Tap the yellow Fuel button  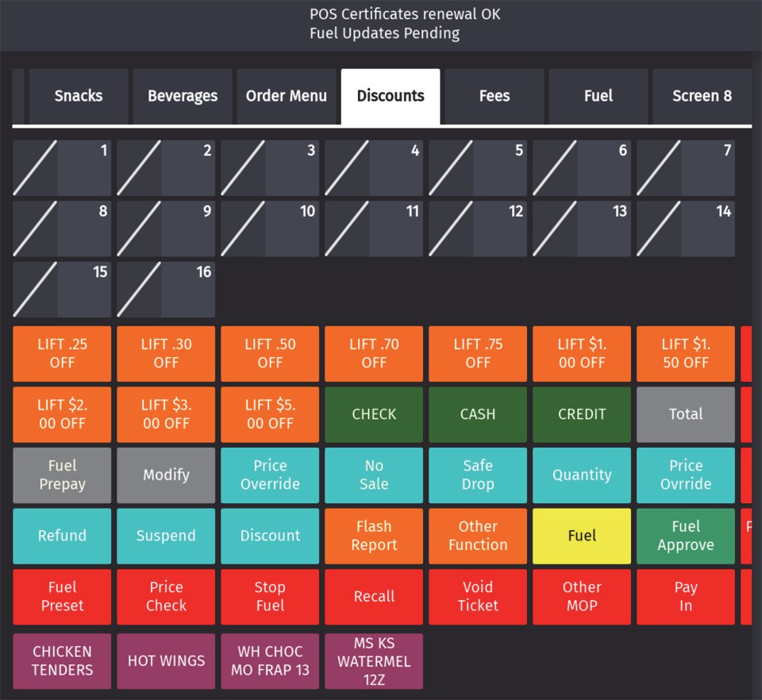582,536
